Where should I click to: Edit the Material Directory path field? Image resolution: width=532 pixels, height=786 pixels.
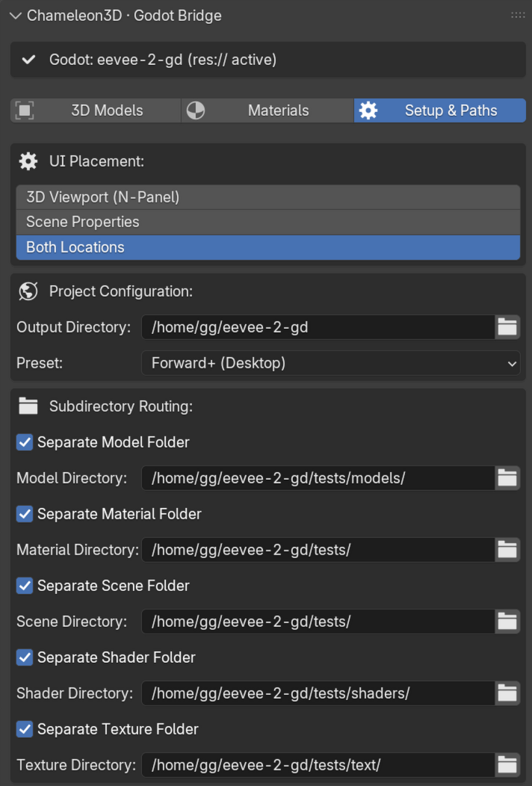pyautogui.click(x=318, y=550)
